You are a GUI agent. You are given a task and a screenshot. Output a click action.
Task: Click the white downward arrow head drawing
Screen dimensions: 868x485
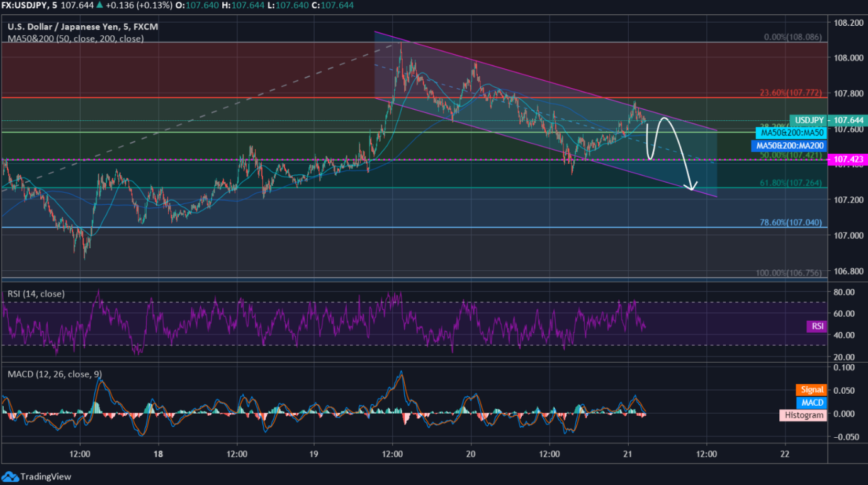click(x=692, y=186)
